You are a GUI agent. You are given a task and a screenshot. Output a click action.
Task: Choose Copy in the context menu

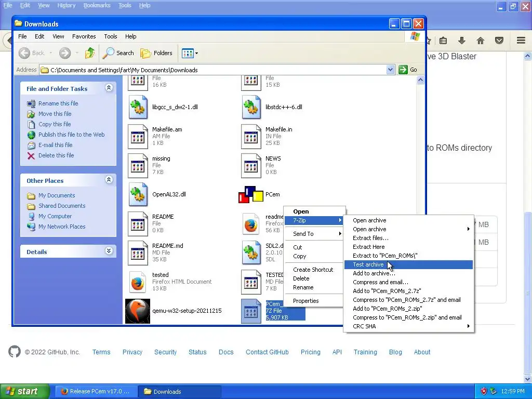(314, 256)
